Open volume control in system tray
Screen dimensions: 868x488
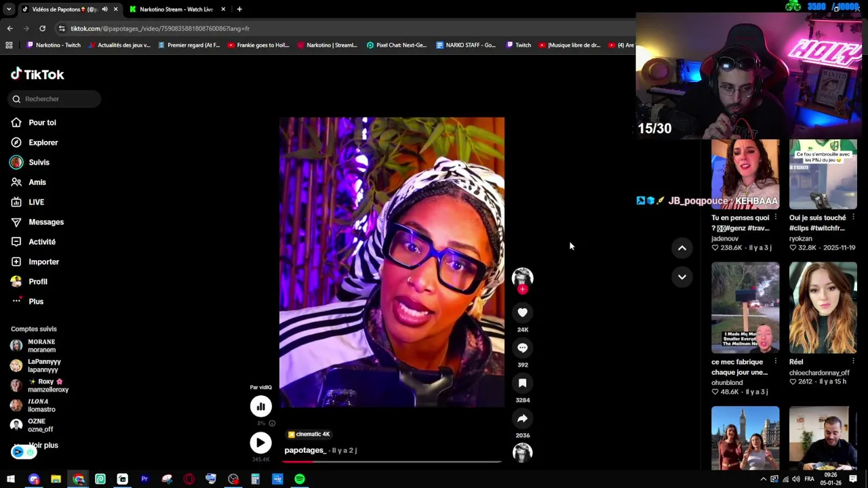click(796, 479)
